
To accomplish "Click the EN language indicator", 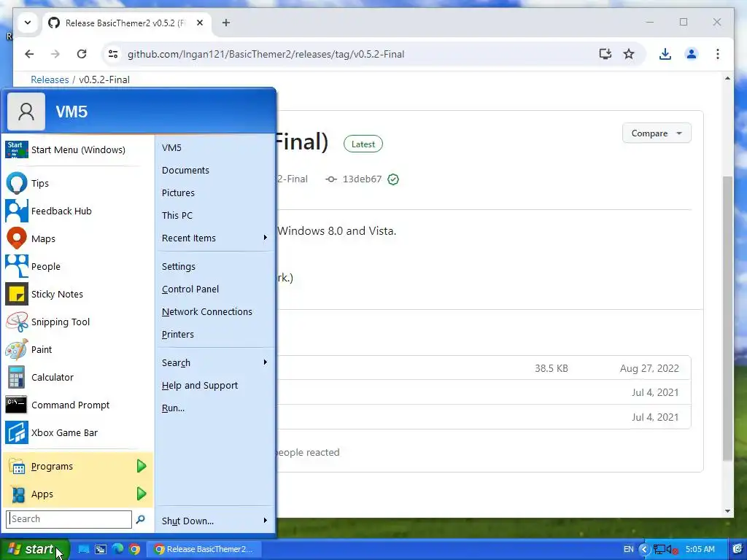I will click(628, 550).
